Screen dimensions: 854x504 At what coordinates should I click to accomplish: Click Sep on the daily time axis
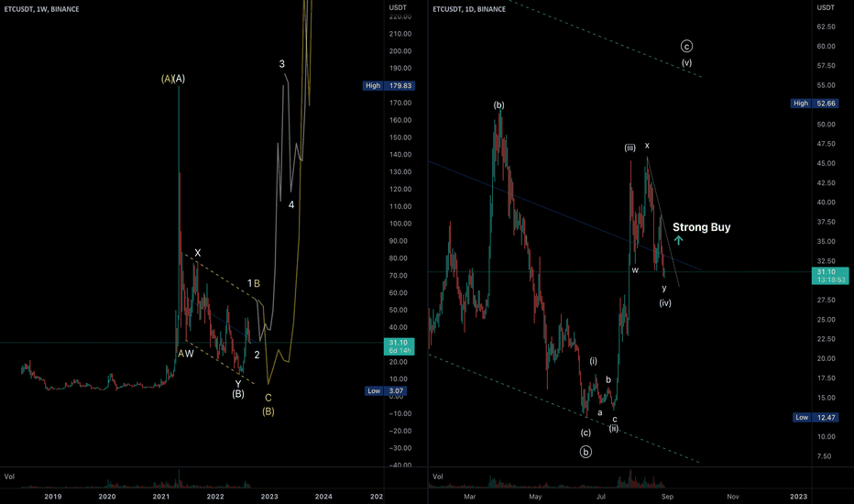[668, 497]
